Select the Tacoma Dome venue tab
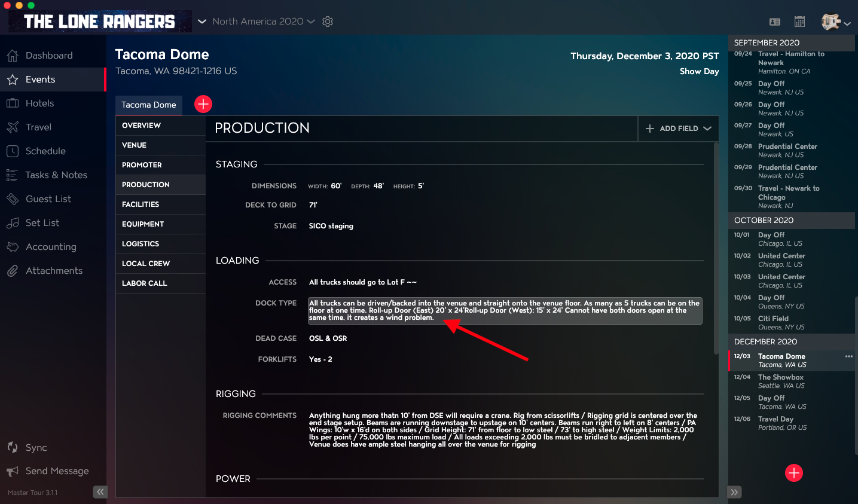Image resolution: width=858 pixels, height=504 pixels. [x=149, y=105]
